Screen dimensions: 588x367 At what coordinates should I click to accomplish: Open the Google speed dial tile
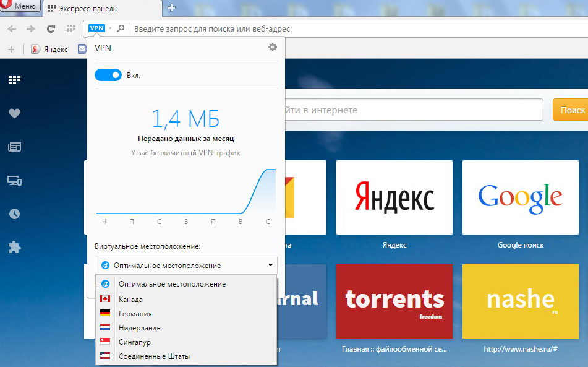point(521,197)
